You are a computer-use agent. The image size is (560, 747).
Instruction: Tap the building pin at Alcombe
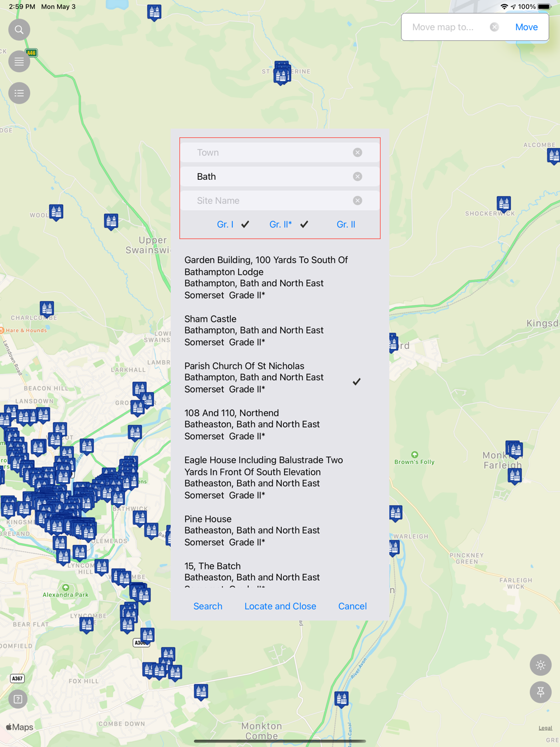tap(554, 156)
